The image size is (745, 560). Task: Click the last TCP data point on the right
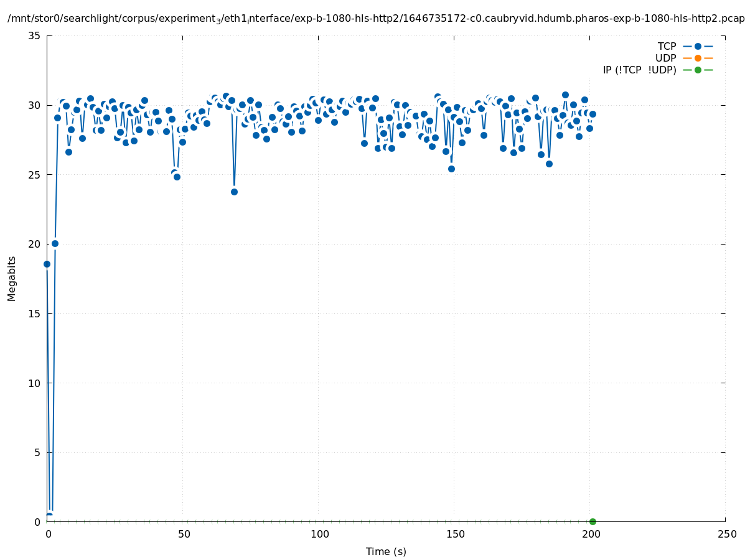(x=593, y=114)
